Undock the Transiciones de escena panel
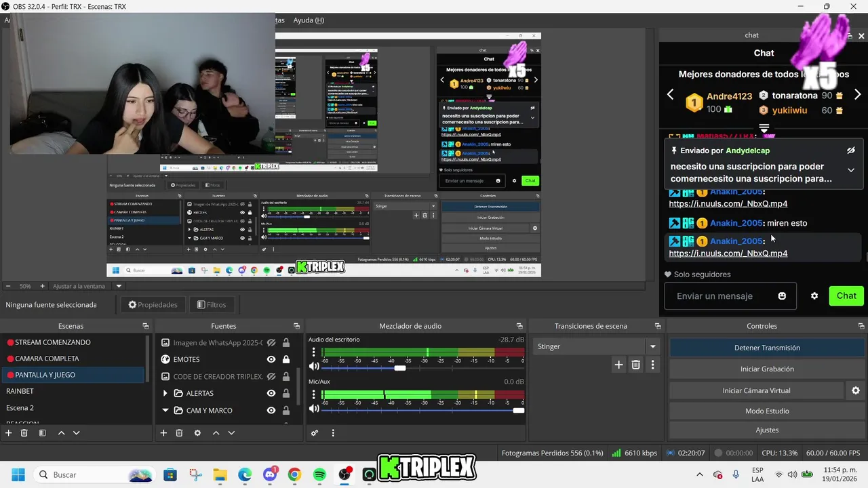The width and height of the screenshot is (868, 488). 658,326
